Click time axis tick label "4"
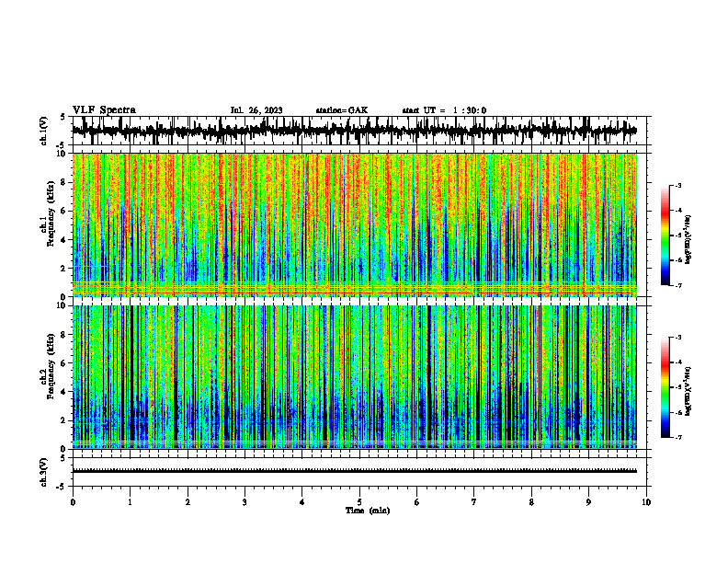The width and height of the screenshot is (728, 563). (302, 502)
